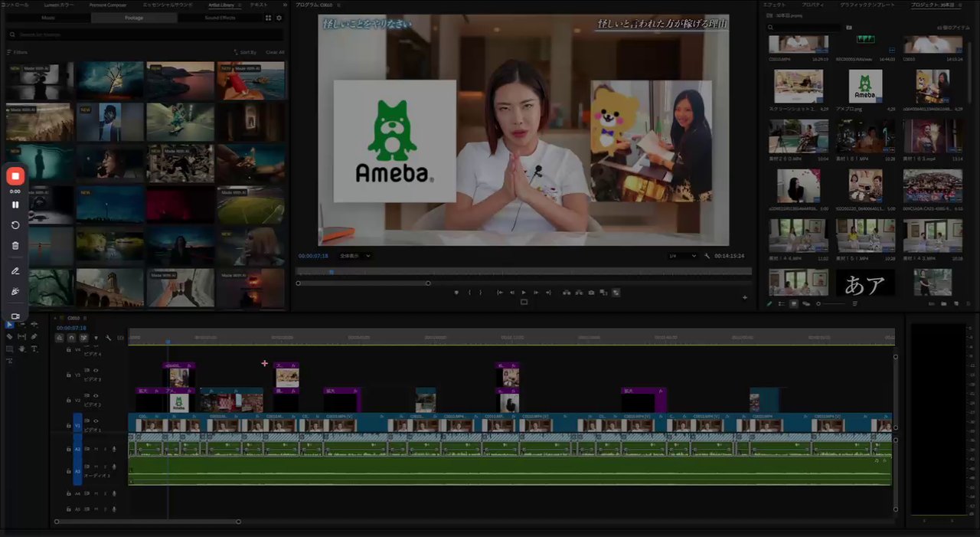Stop the screen recording with red button
980x537 pixels.
click(x=15, y=176)
